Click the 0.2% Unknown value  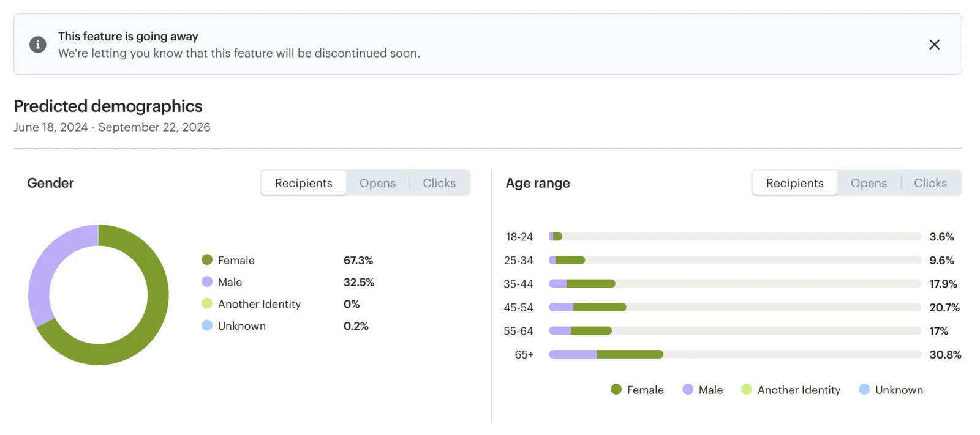(356, 326)
